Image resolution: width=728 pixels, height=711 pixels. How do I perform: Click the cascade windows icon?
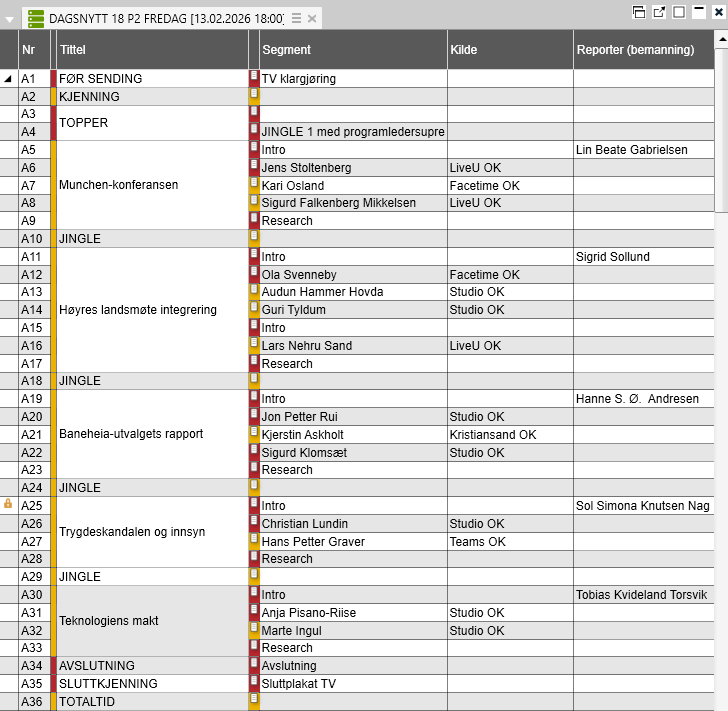(x=639, y=12)
